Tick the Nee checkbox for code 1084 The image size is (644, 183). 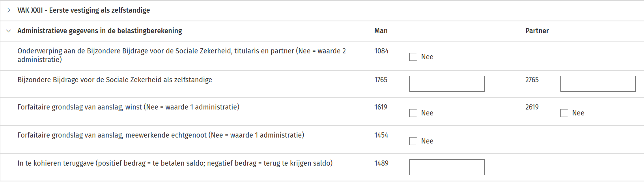(x=413, y=57)
